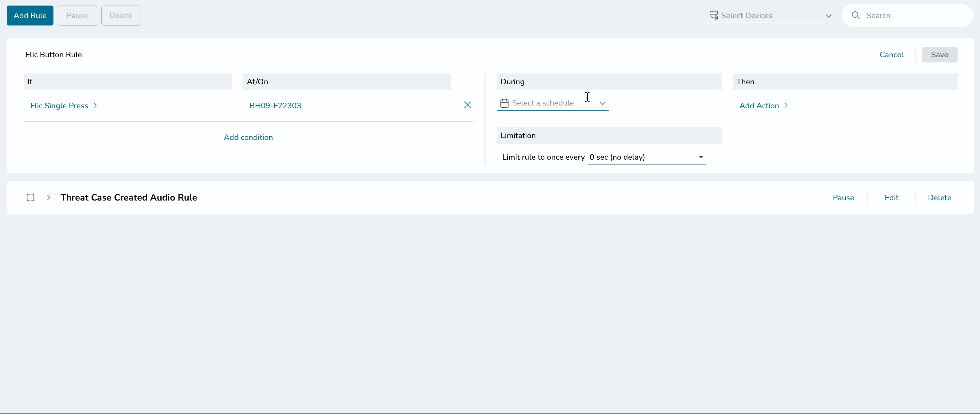Tick the Threat Case Created Audio Rule checkbox
This screenshot has height=414, width=980.
(30, 197)
